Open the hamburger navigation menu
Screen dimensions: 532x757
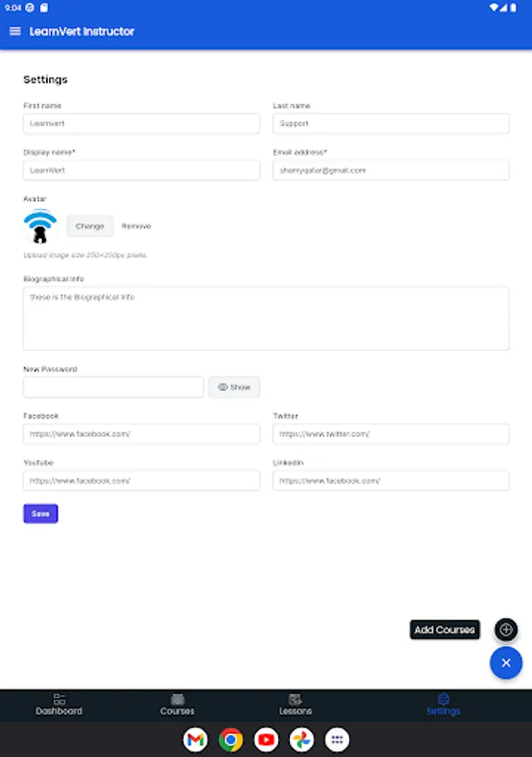pyautogui.click(x=14, y=31)
